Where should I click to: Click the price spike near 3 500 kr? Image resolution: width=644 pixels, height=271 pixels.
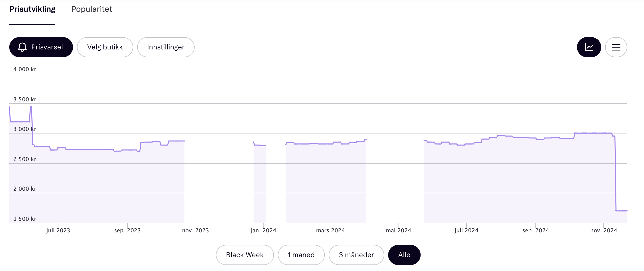click(31, 107)
